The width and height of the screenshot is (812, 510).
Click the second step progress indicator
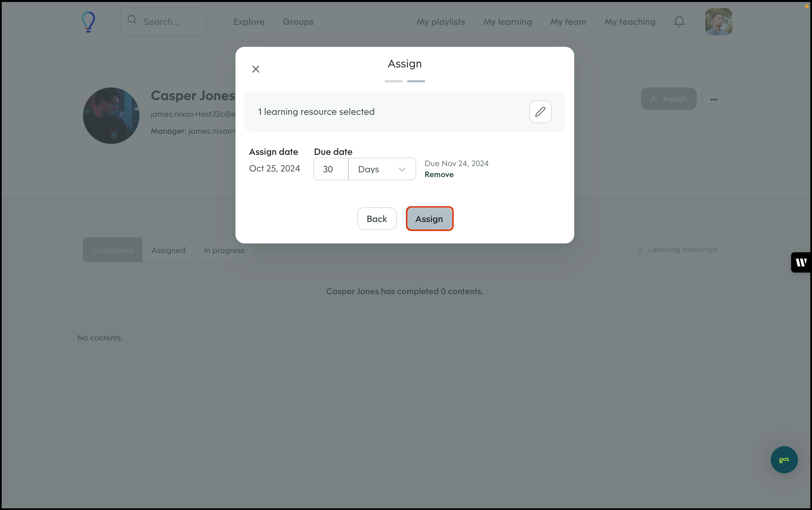416,81
